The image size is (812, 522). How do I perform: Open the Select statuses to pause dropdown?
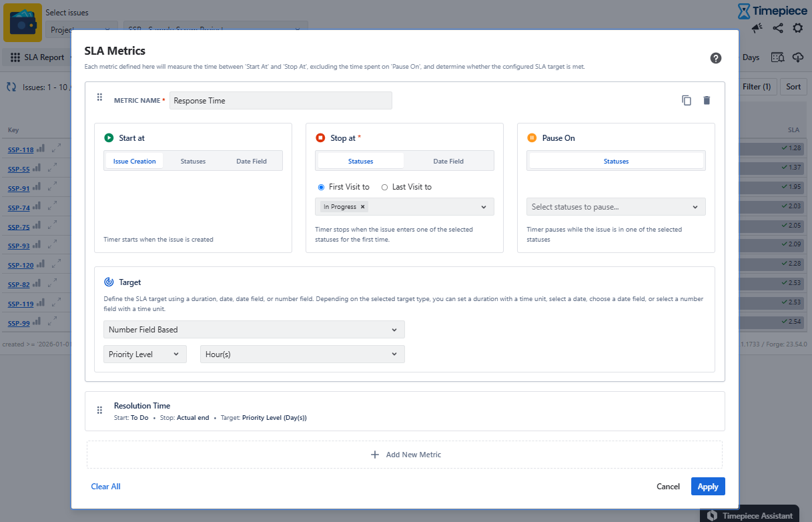click(616, 207)
